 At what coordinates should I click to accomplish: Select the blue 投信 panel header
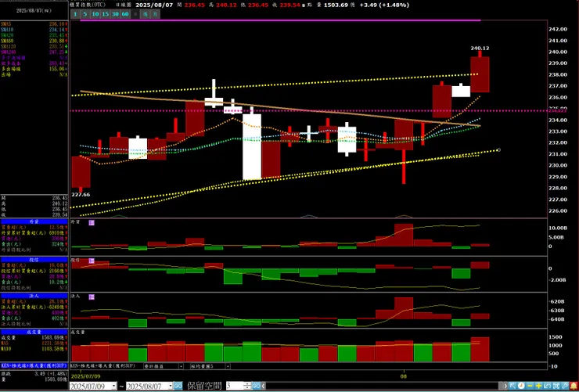tap(34, 260)
